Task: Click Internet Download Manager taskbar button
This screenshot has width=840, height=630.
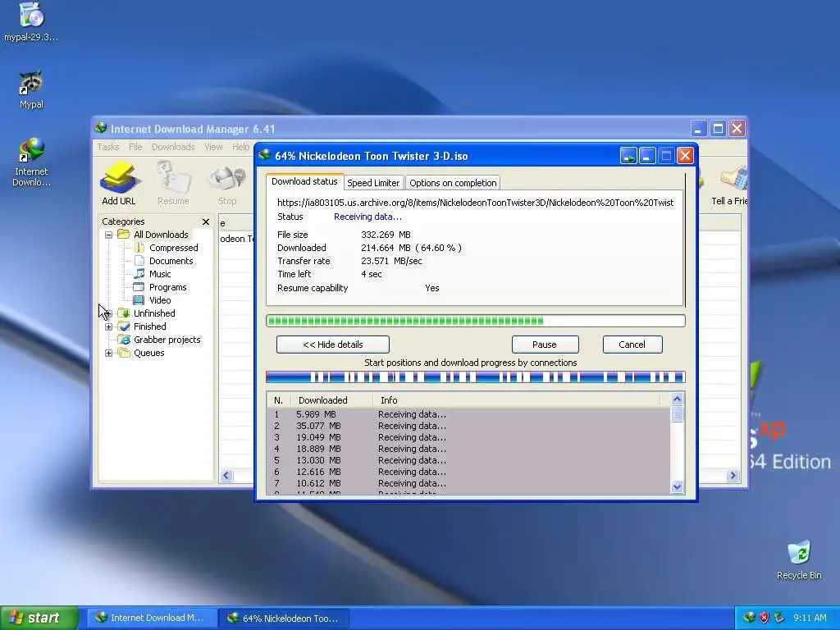Action: (152, 618)
